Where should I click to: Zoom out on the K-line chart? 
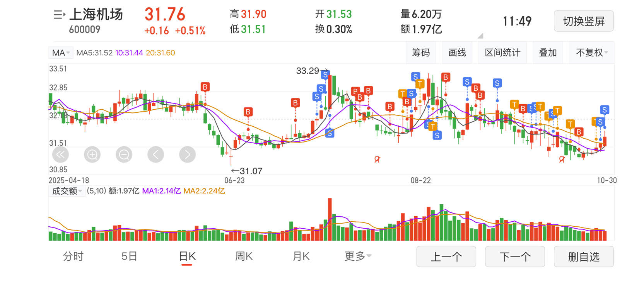pyautogui.click(x=124, y=154)
